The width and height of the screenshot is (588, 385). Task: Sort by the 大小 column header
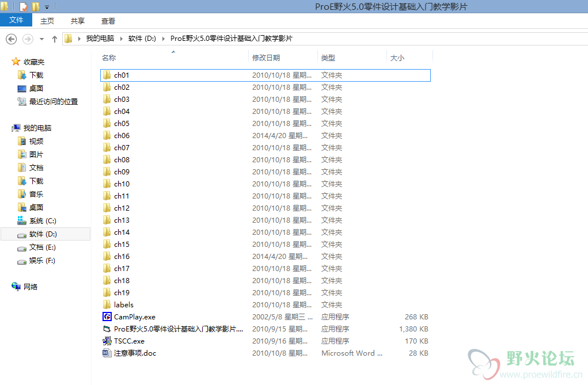(x=397, y=58)
